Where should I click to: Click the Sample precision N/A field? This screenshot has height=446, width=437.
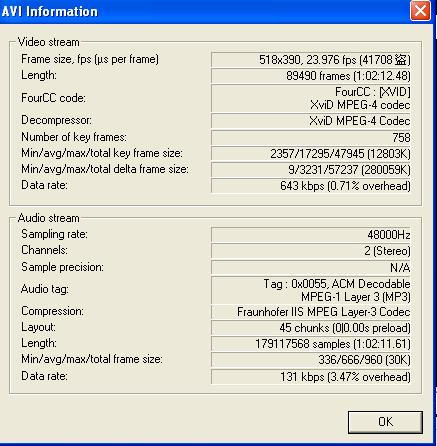[311, 267]
